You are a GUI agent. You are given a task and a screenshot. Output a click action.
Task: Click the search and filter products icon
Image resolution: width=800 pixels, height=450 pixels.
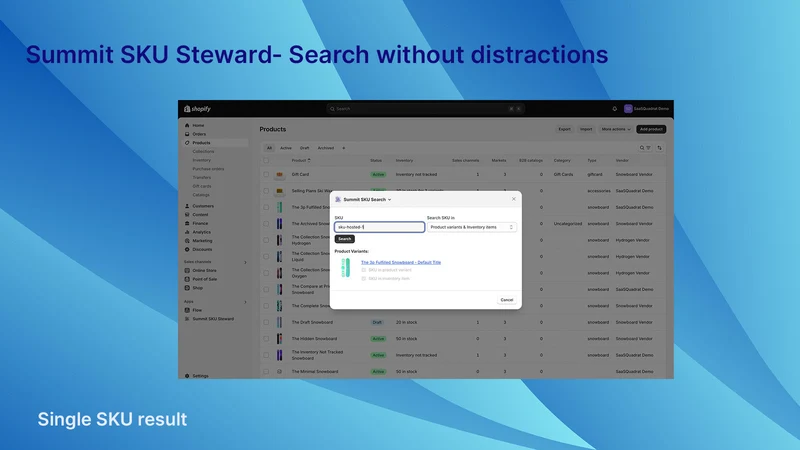click(645, 148)
